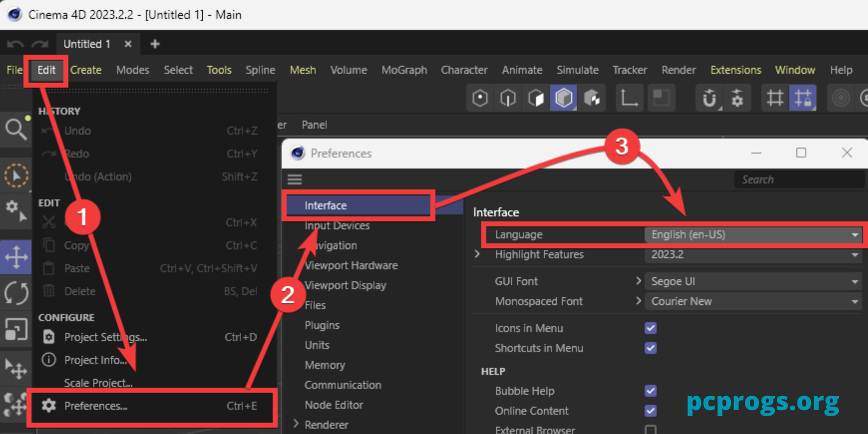This screenshot has height=434, width=868.
Task: Open the Highlight Features 2023.2 dropdown
Action: click(x=754, y=254)
